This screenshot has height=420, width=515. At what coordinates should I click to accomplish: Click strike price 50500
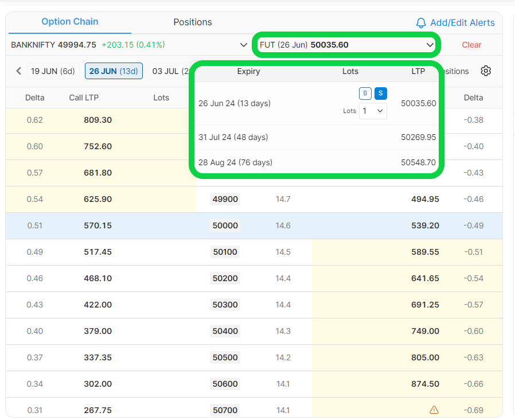pos(225,357)
